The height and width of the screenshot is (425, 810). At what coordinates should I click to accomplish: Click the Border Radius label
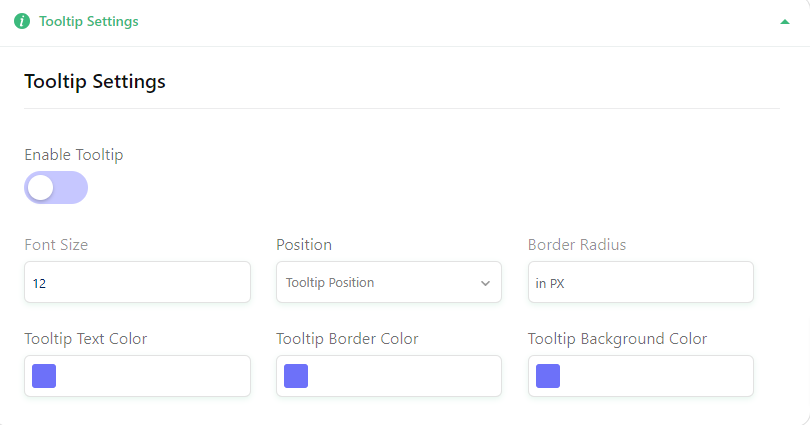577,244
